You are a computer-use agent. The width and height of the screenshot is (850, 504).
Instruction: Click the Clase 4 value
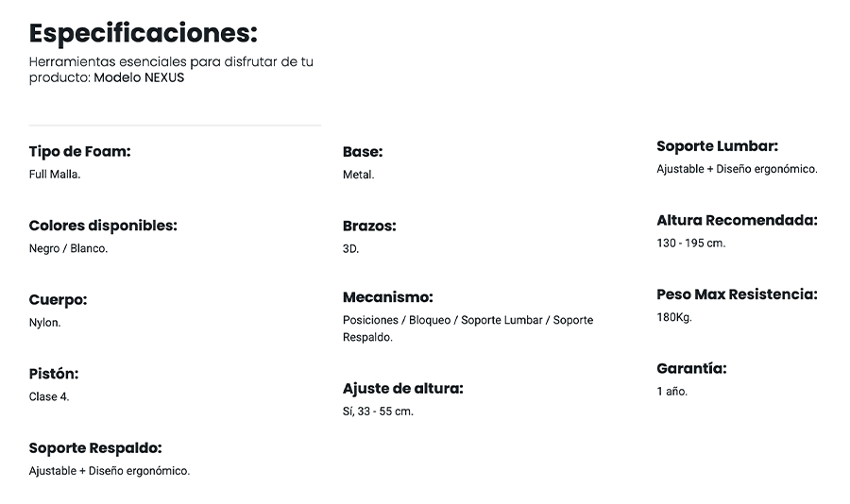tap(49, 396)
